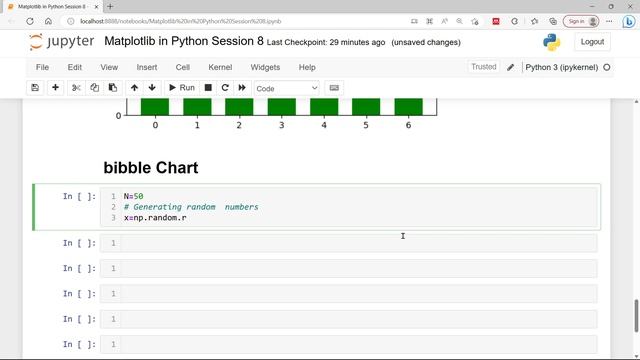Open a new browser tab
The height and width of the screenshot is (360, 640).
pos(110,7)
